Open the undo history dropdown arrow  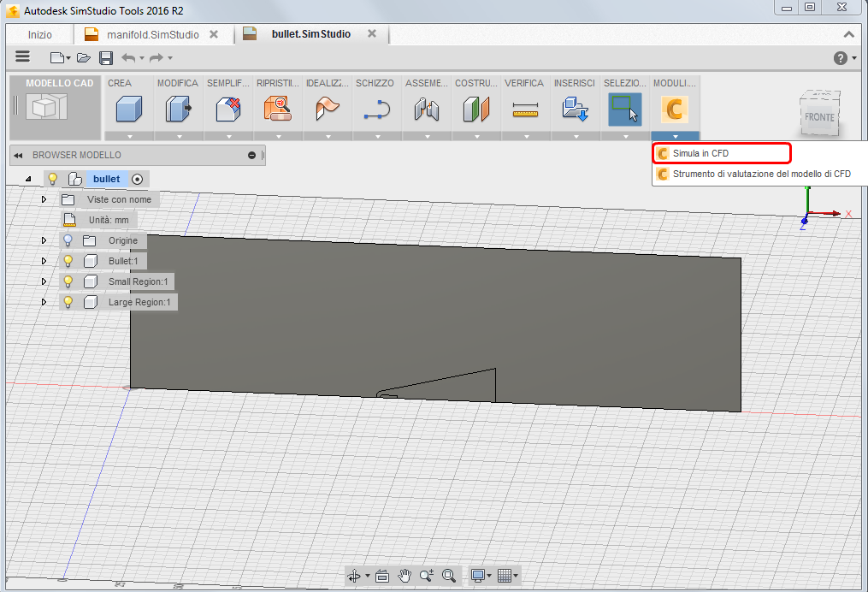coord(142,57)
